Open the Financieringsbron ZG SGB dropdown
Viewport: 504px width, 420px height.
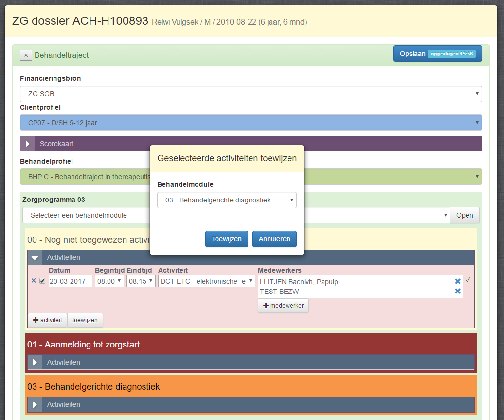pos(251,94)
